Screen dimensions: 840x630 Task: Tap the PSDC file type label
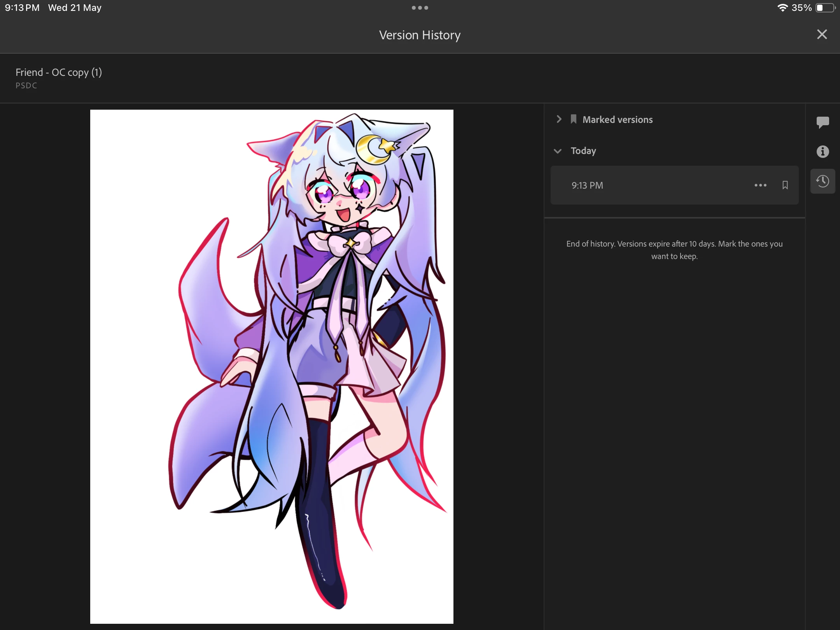point(26,86)
